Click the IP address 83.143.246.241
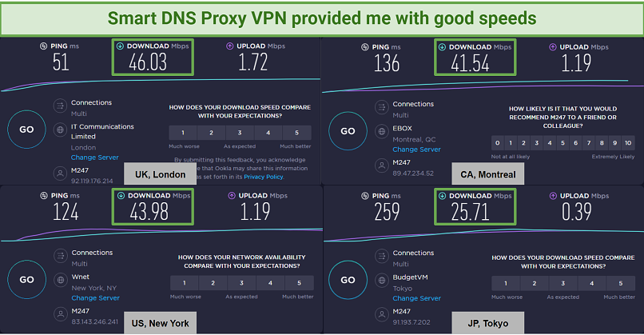 coord(95,322)
